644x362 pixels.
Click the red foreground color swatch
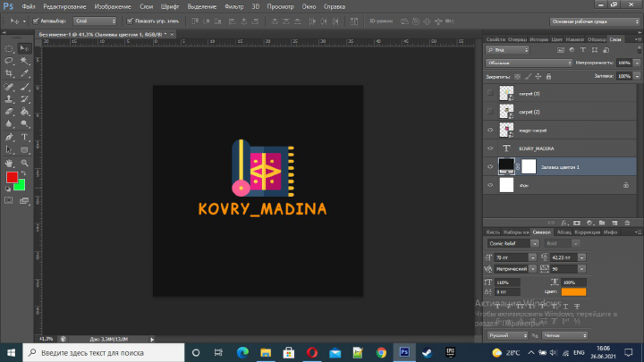click(x=12, y=177)
